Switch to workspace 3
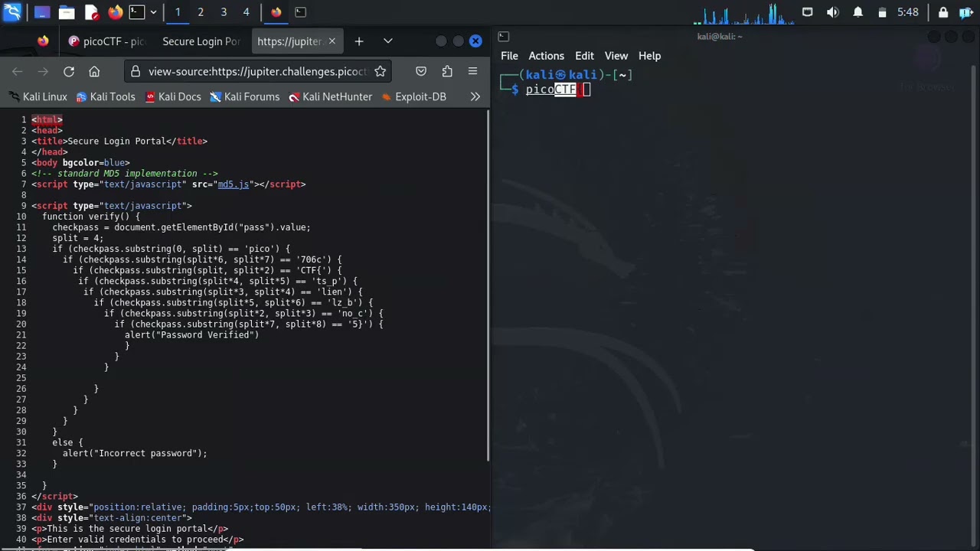Screen dimensions: 980x551 click(x=224, y=12)
